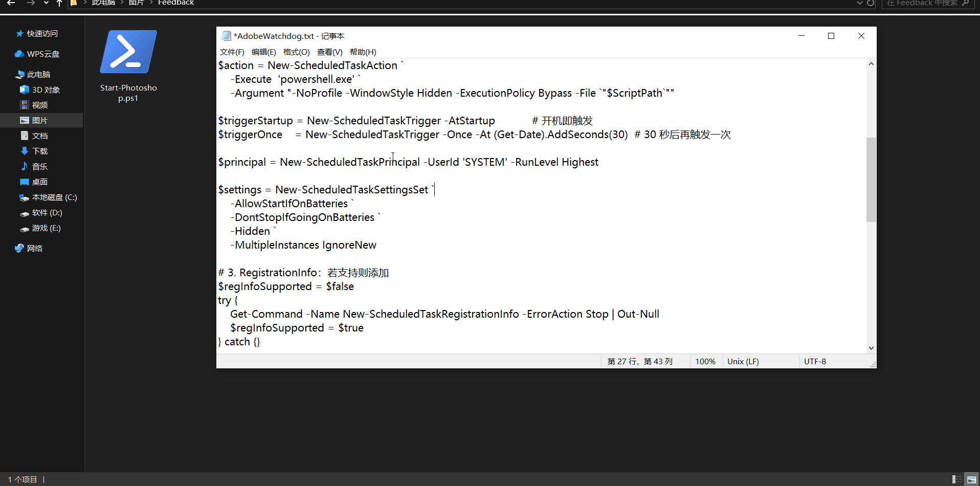Click Notepad scrollbar up arrow

click(871, 64)
